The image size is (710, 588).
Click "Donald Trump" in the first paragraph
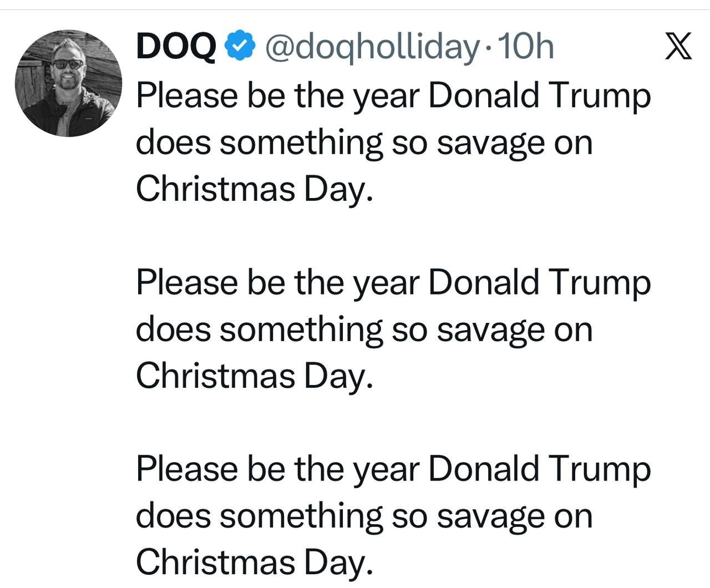click(x=539, y=95)
